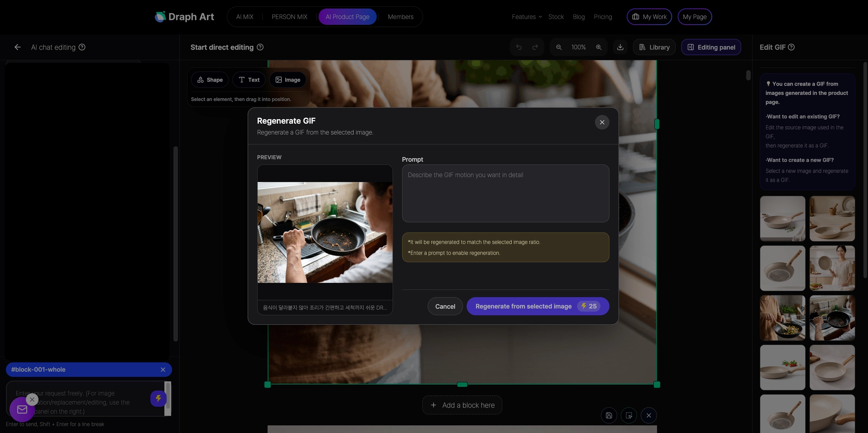This screenshot has height=433, width=868.
Task: Select thumbnail of hands cooking vegetables
Action: [x=782, y=318]
